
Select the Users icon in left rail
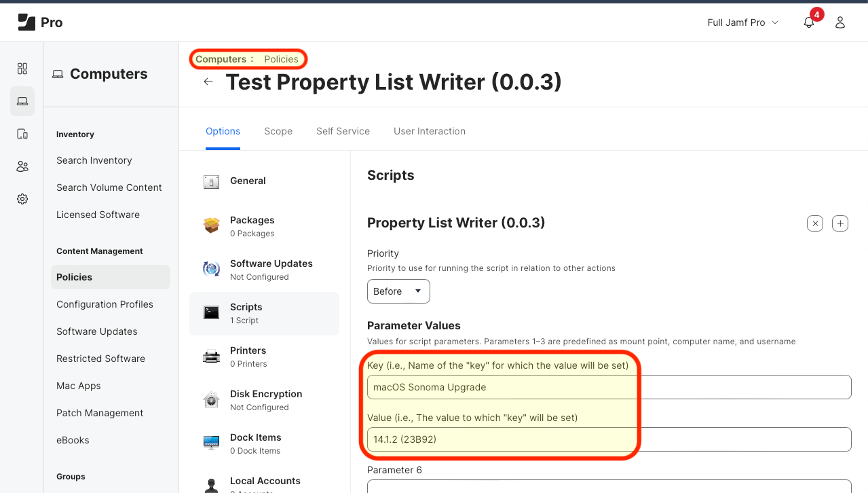(x=22, y=166)
